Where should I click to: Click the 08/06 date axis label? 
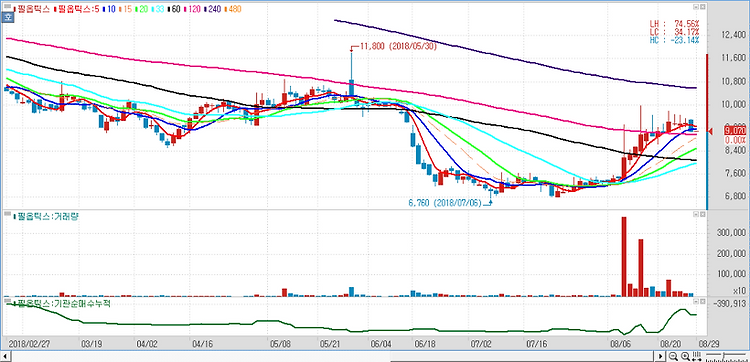coord(620,343)
